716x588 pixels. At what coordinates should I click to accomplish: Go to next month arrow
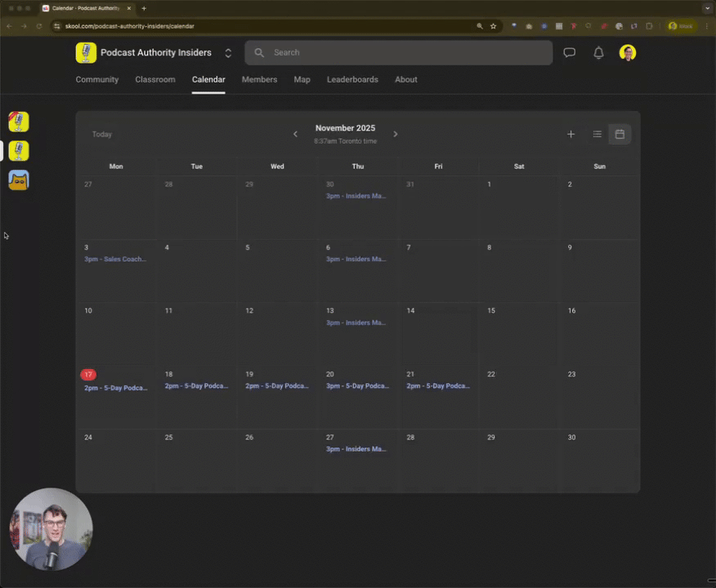(x=396, y=134)
